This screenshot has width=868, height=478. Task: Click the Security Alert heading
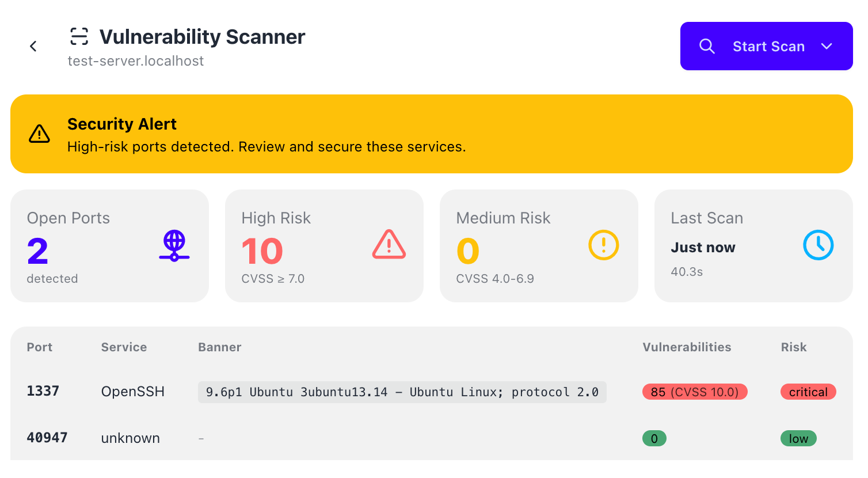point(122,124)
